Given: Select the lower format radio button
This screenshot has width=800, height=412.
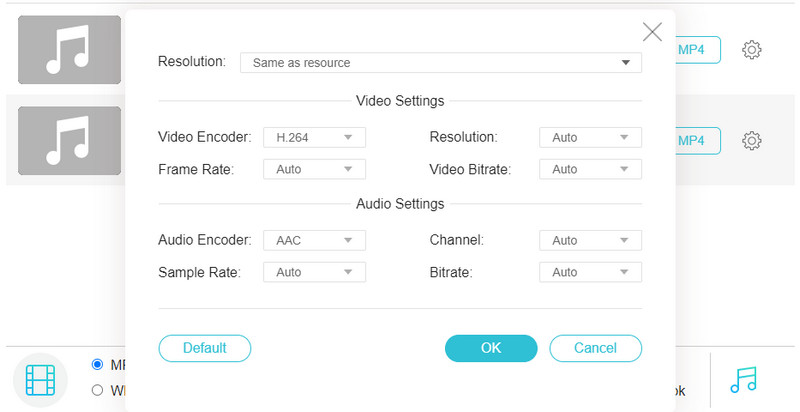Looking at the screenshot, I should tap(98, 391).
